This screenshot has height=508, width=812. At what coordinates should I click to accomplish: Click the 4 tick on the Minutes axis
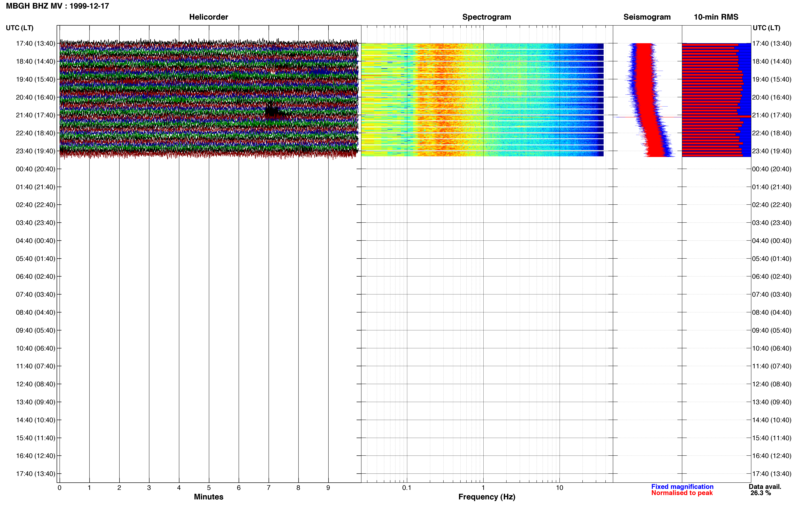coord(179,488)
